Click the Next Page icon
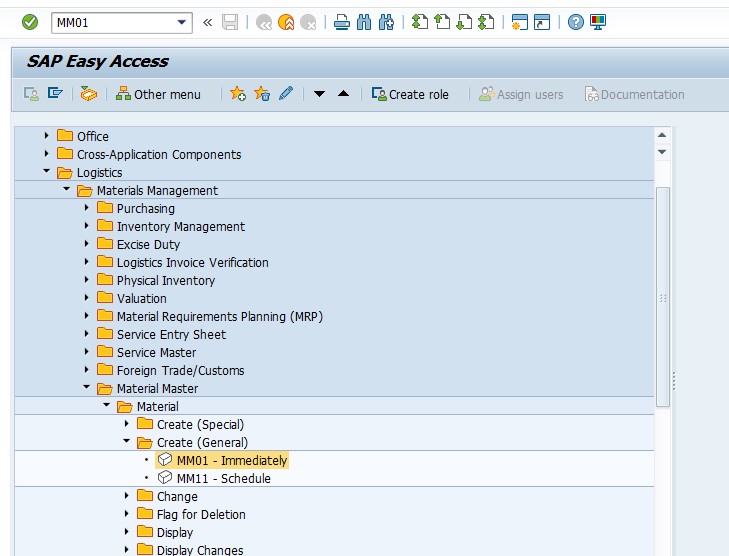Viewport: 729px width, 556px height. pyautogui.click(x=464, y=22)
